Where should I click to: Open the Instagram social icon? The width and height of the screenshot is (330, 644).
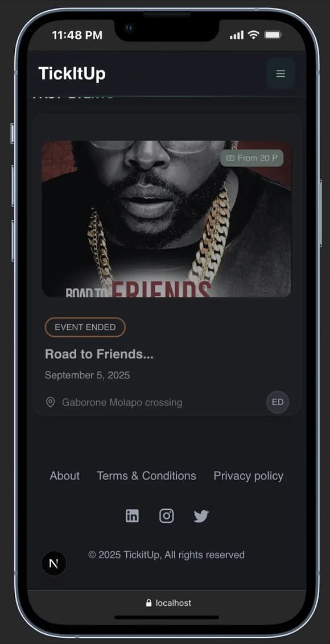point(167,516)
